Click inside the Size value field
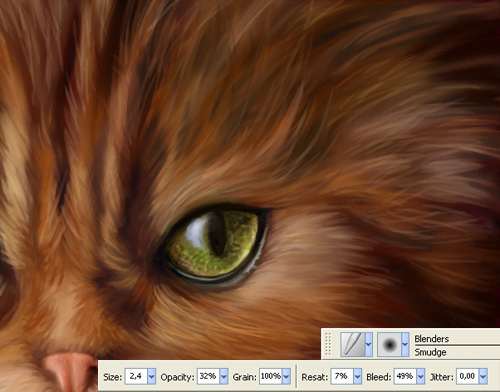Screen dimensions: 500x392 click(x=136, y=376)
